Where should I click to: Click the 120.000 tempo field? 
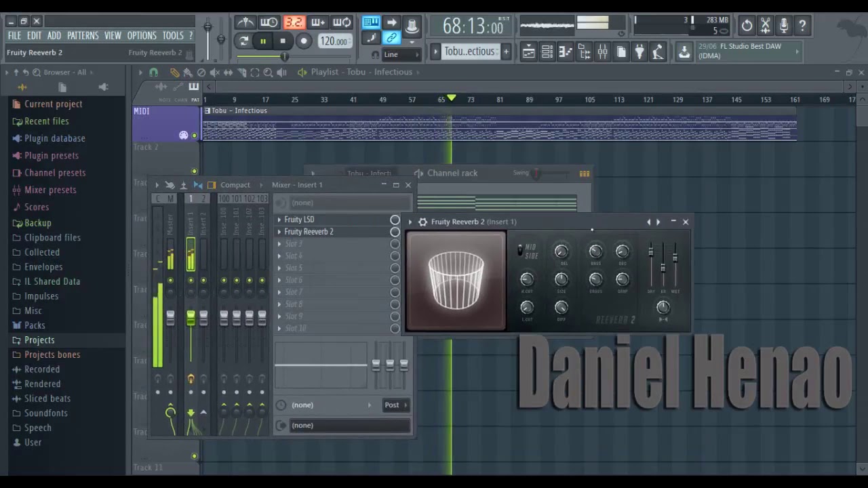(x=334, y=41)
